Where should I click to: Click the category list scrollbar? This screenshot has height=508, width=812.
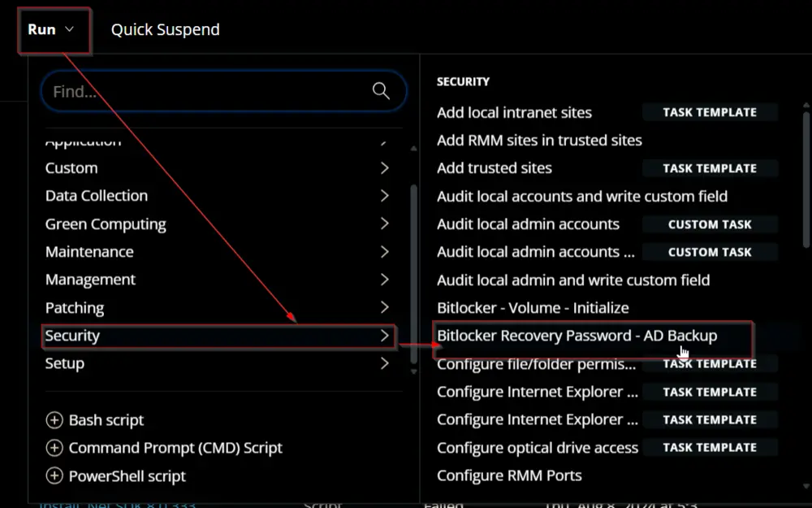tap(413, 273)
